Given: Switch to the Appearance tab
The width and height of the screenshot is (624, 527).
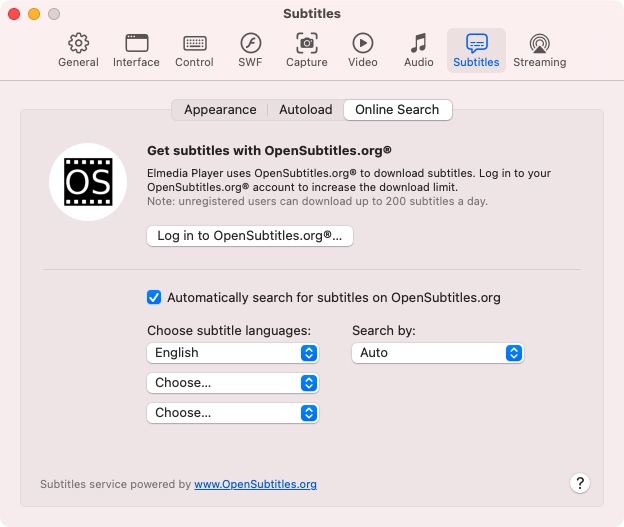Looking at the screenshot, I should [220, 110].
